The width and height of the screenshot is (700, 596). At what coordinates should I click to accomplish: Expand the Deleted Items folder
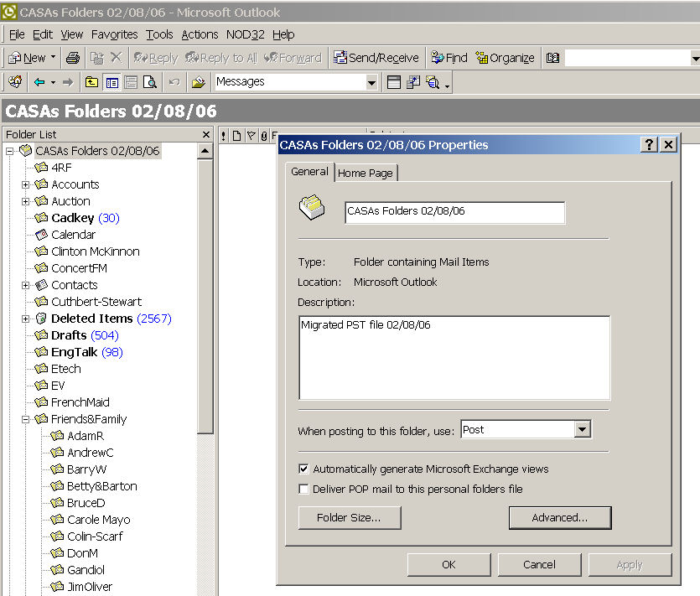25,319
